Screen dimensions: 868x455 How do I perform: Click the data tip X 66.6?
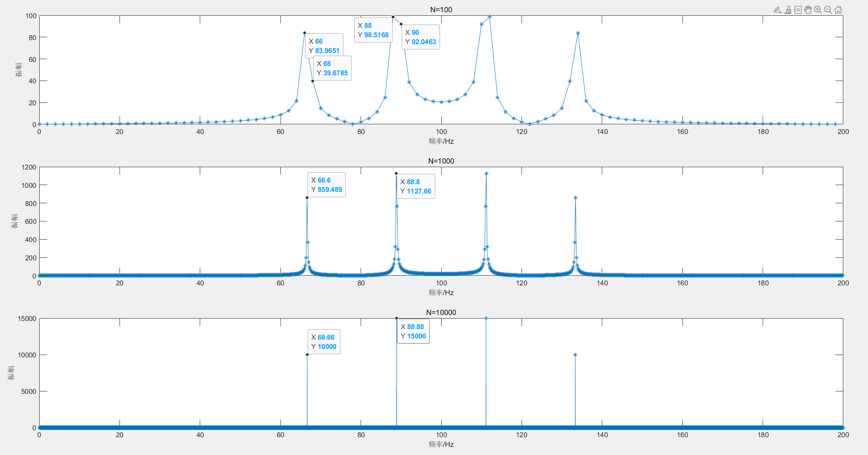(x=326, y=185)
